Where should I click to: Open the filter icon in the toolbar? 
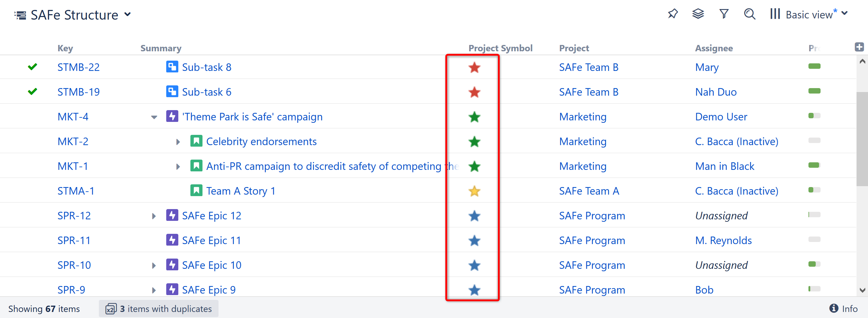point(724,14)
